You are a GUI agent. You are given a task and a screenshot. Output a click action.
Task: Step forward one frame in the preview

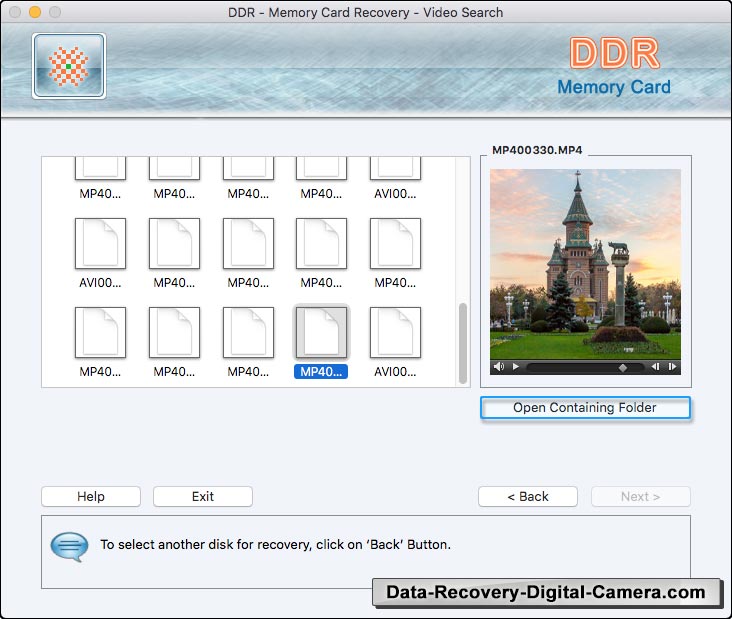[x=672, y=366]
